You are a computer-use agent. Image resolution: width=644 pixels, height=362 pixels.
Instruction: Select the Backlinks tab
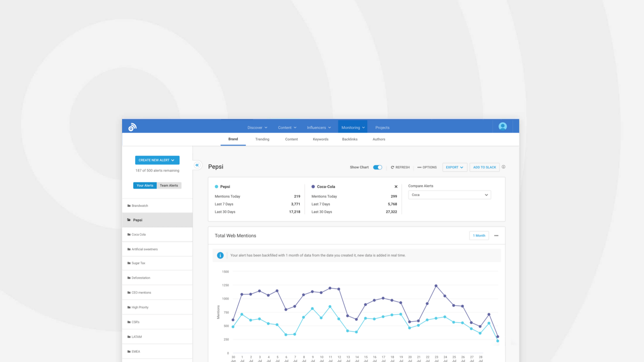350,139
